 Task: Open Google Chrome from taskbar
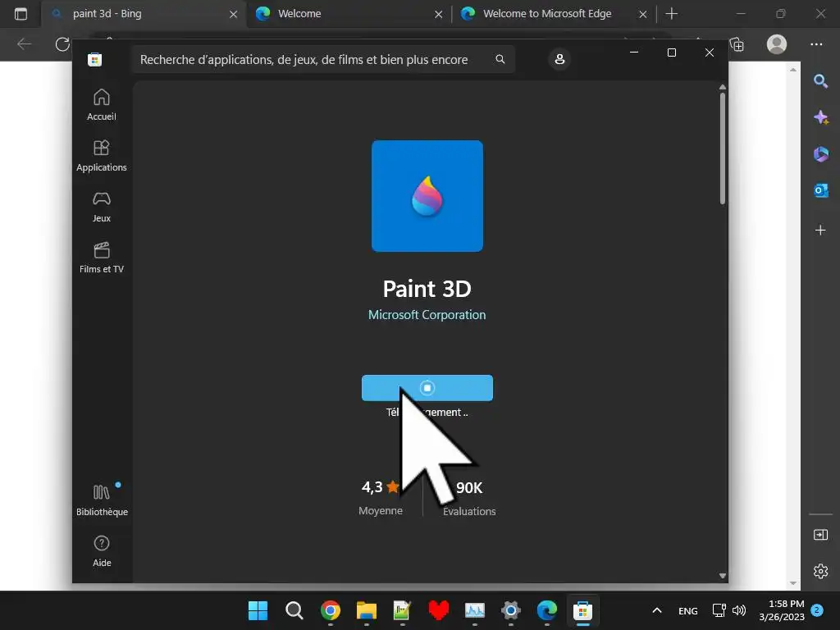(330, 610)
